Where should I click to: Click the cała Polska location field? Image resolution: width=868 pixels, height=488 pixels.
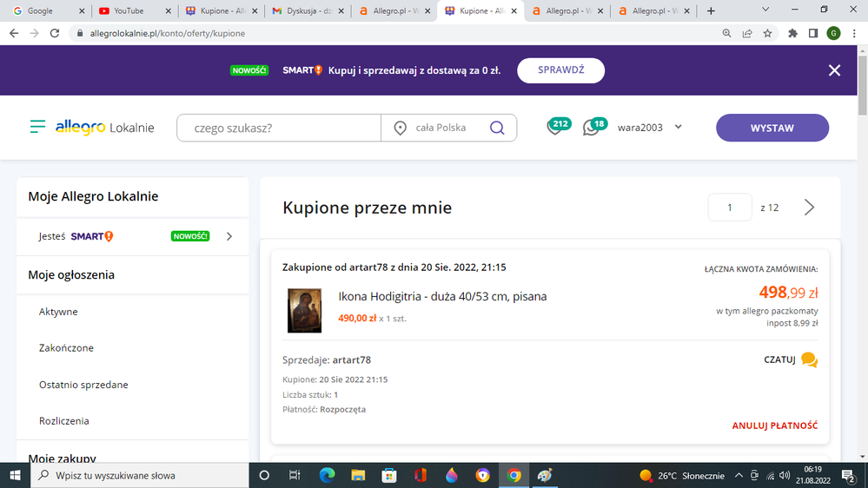click(441, 128)
